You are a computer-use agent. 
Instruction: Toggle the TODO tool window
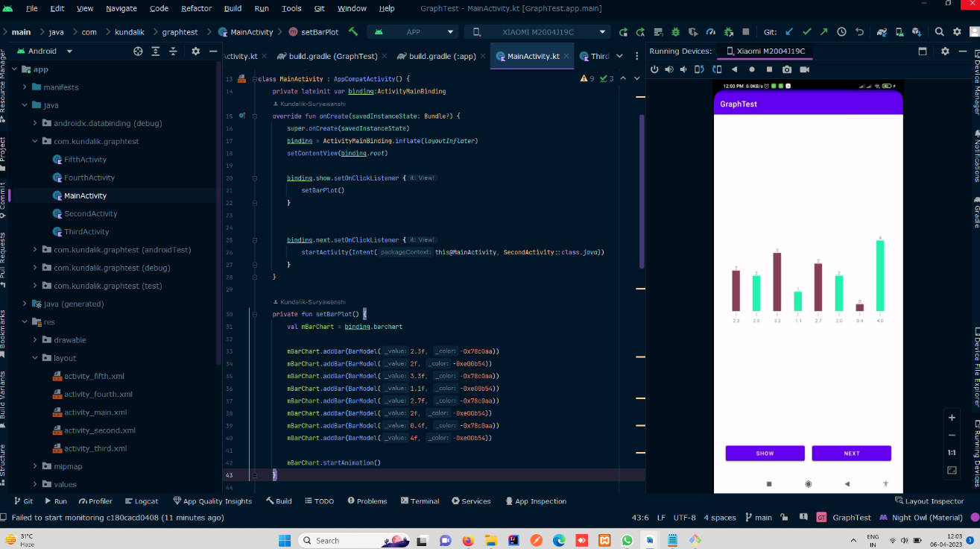(319, 501)
